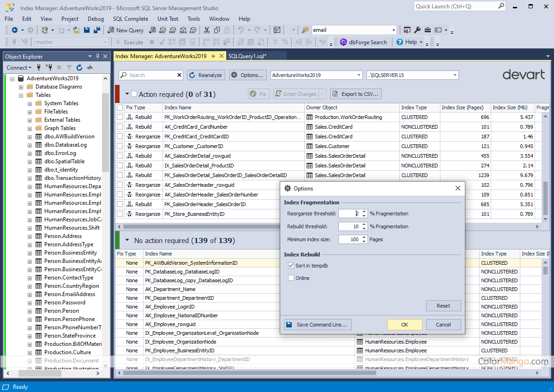Click the Open File folder icon
554x392 pixels.
tap(76, 30)
